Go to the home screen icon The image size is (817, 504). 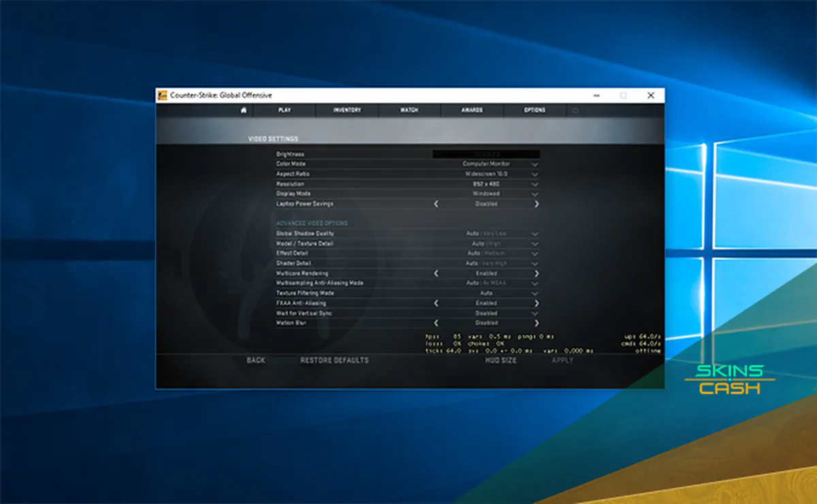pyautogui.click(x=244, y=110)
